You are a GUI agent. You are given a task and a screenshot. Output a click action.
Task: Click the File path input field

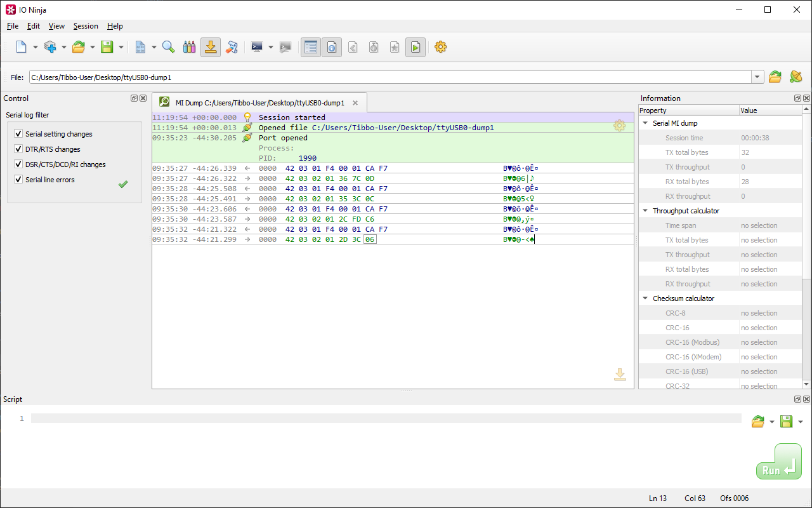pos(390,77)
